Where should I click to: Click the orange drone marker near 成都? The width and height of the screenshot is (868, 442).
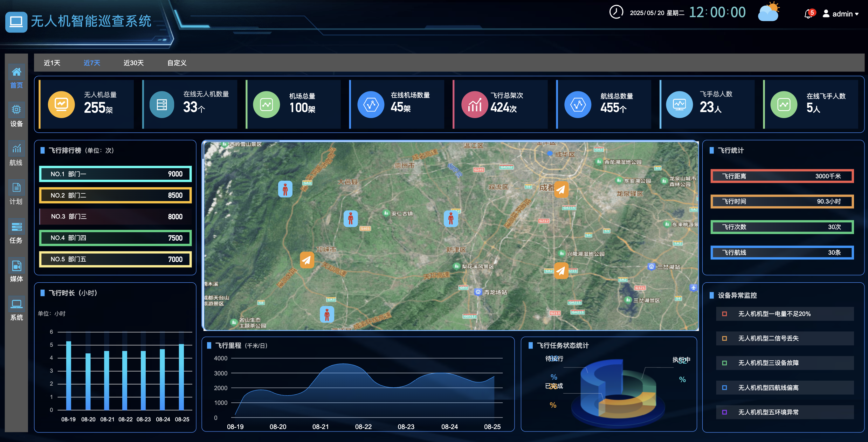tap(561, 189)
